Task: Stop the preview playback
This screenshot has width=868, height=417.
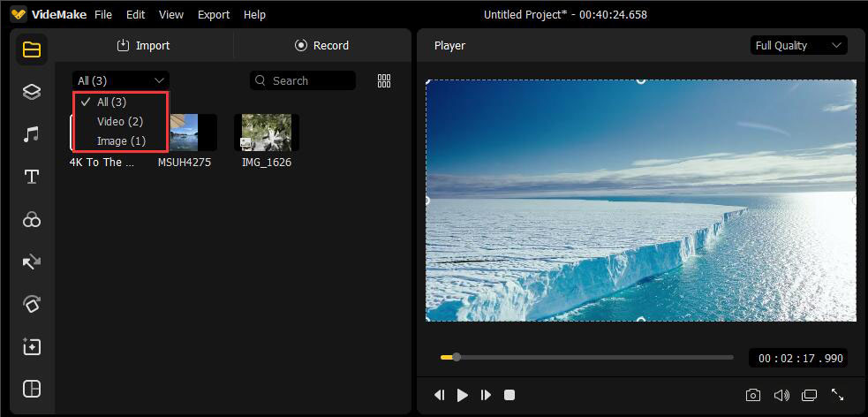Action: pos(509,395)
